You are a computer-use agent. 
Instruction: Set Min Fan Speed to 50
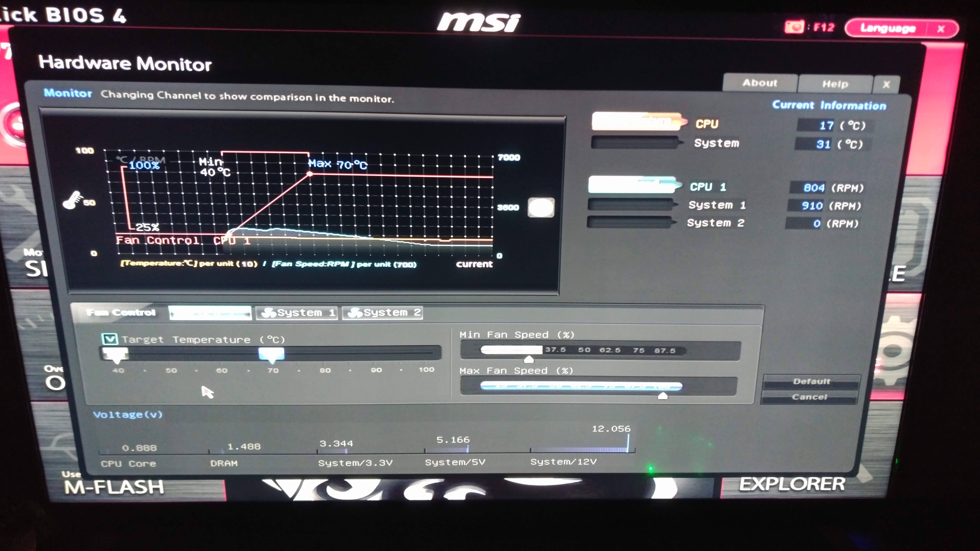(x=584, y=350)
